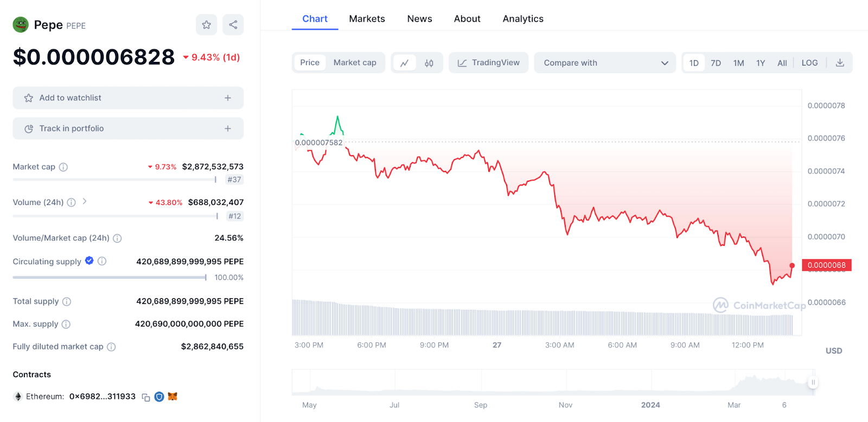Click the plus icon on Track in portfolio

click(228, 129)
